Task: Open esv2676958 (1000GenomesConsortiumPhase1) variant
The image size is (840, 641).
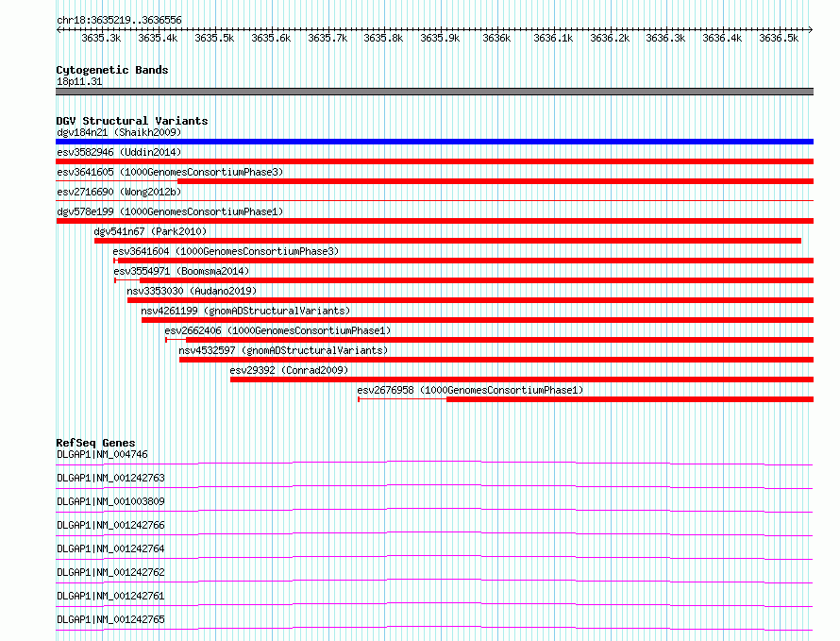Action: [x=470, y=390]
